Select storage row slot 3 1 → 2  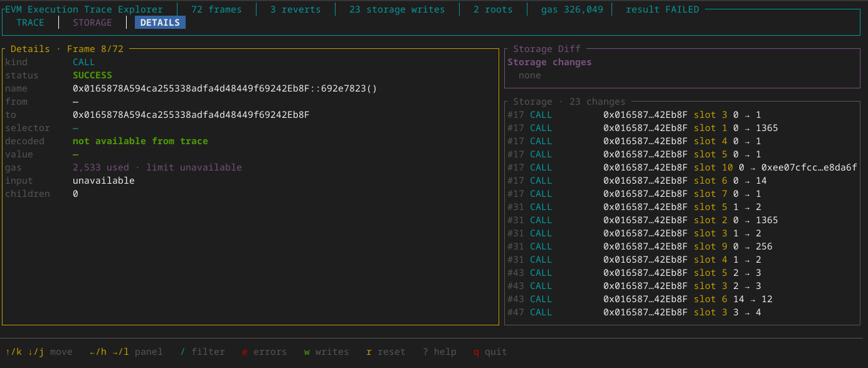click(682, 233)
